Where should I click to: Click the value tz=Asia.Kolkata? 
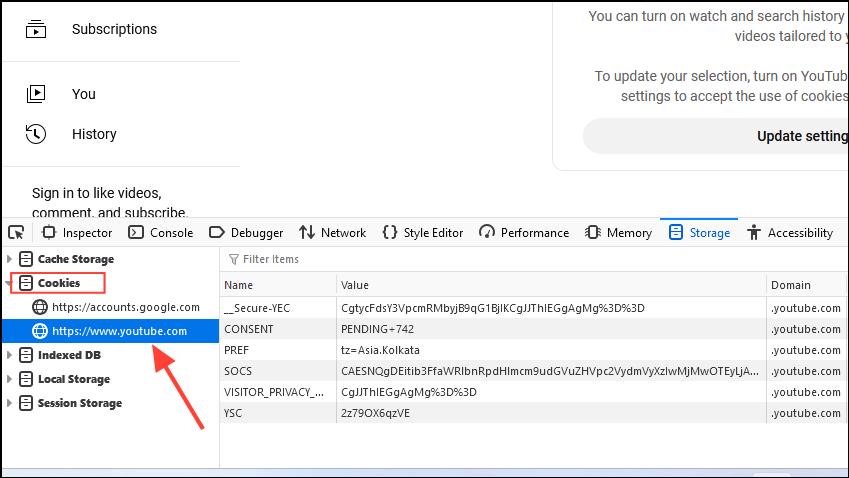click(380, 350)
